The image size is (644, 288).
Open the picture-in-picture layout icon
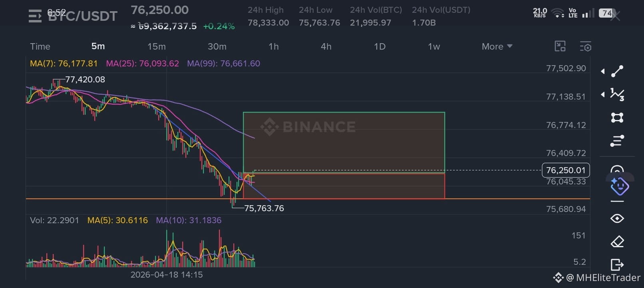pos(560,46)
